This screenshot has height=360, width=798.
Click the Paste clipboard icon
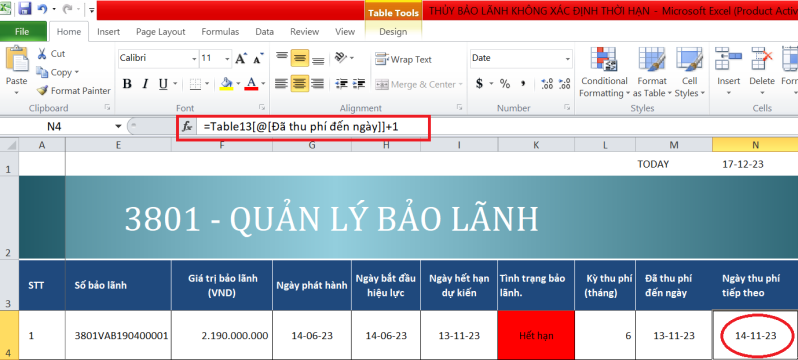pos(17,59)
